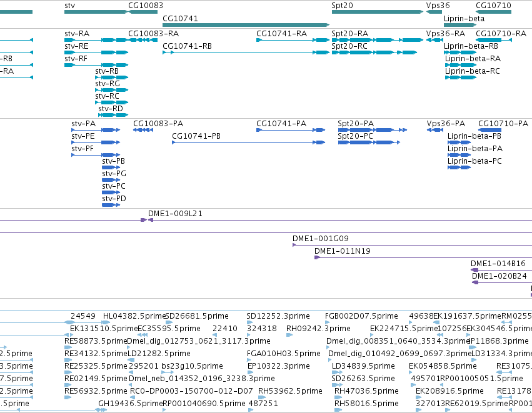Click EST GH19436.5prime

(102, 410)
